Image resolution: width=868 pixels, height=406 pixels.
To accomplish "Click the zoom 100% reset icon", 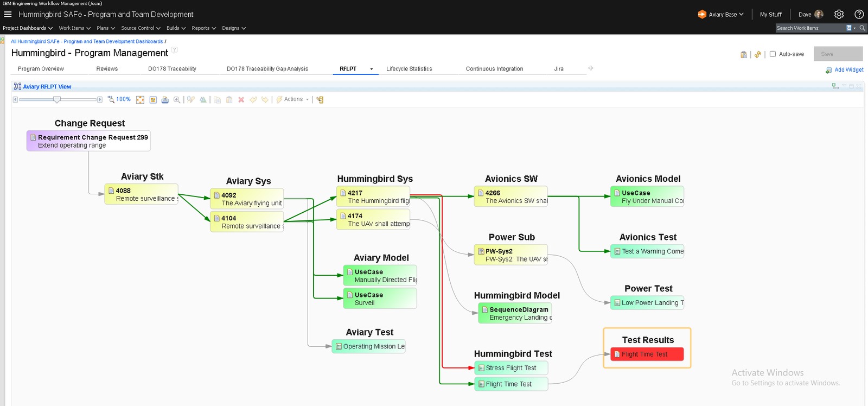I will pos(111,99).
